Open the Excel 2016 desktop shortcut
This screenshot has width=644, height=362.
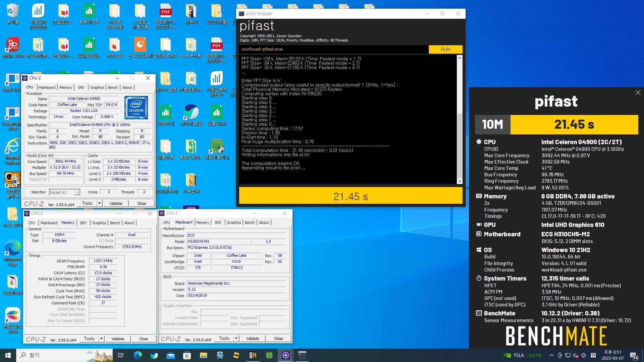12,82
